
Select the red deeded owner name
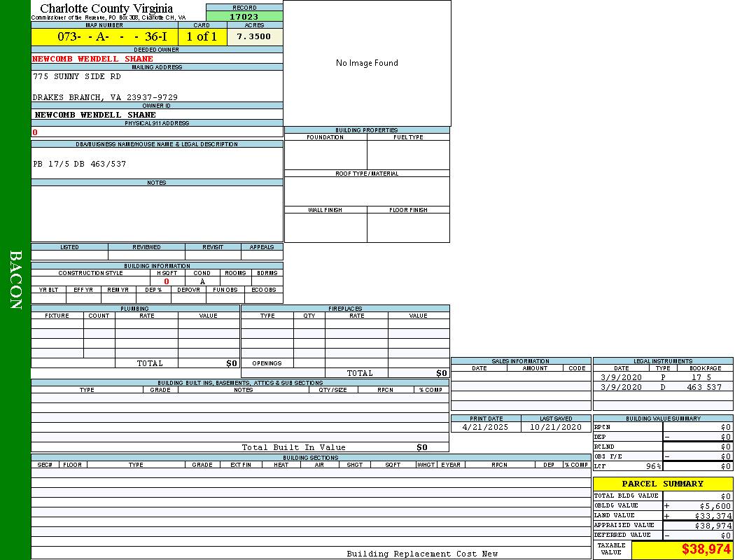coord(92,59)
